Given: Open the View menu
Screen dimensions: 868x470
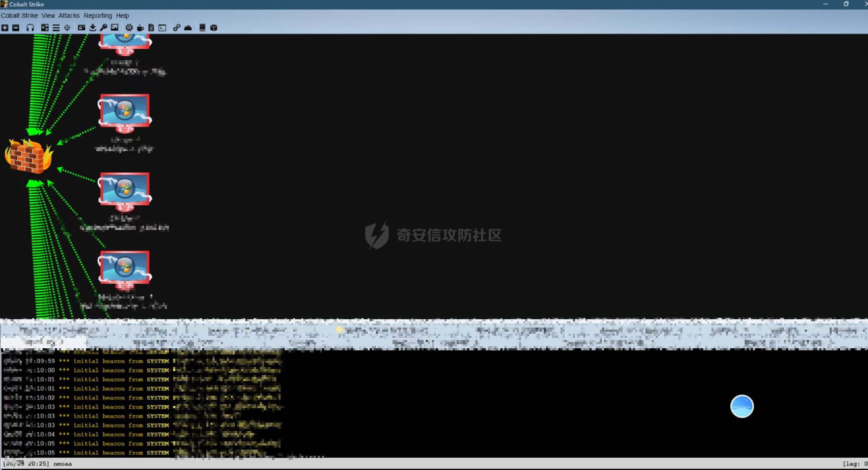Looking at the screenshot, I should 48,16.
